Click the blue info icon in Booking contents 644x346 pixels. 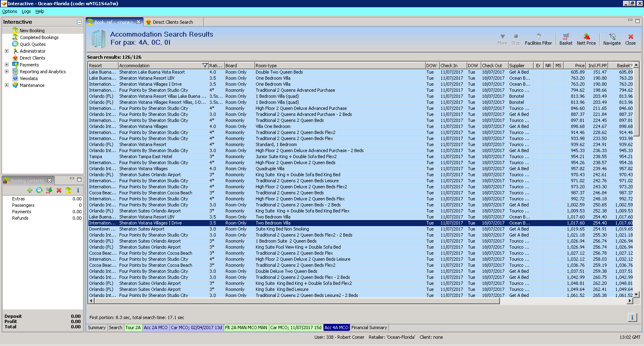[78, 190]
